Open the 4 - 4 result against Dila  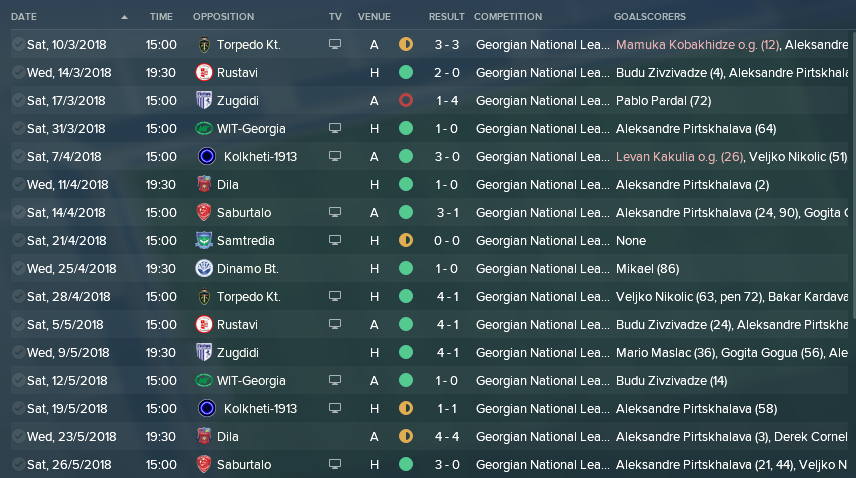click(x=447, y=437)
